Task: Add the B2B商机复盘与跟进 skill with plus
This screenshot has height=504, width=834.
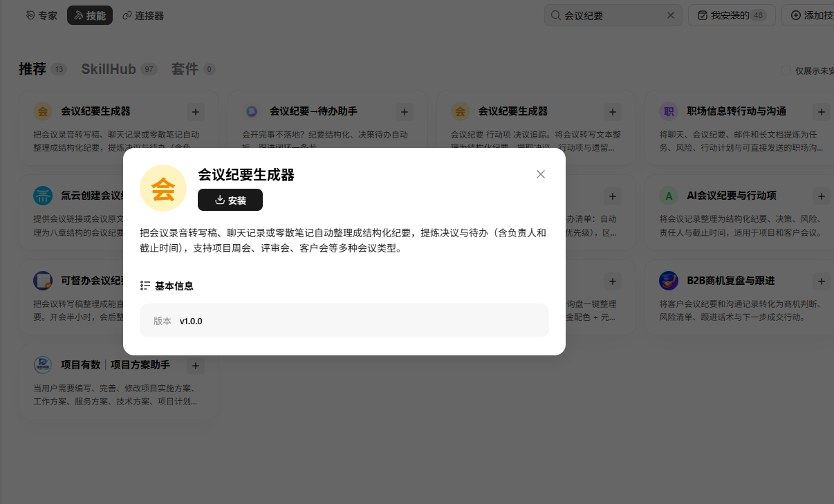Action: (x=822, y=281)
